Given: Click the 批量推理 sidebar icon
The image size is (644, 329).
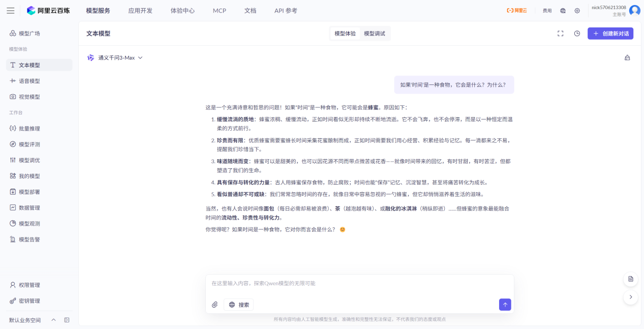Looking at the screenshot, I should 13,129.
